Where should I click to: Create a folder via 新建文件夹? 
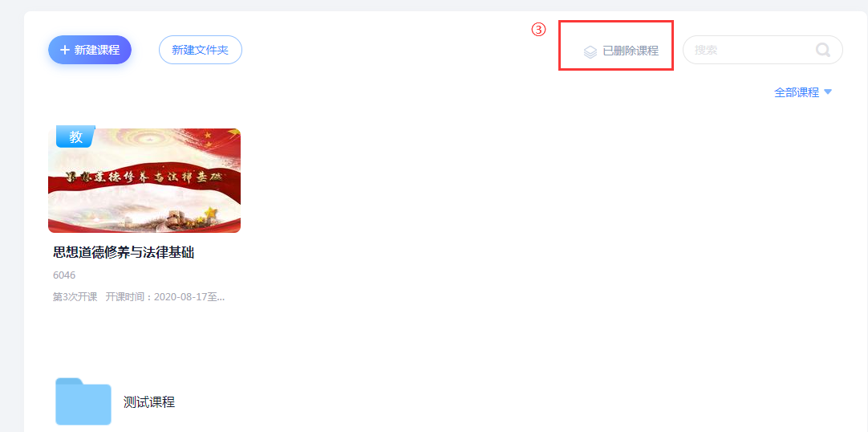tap(201, 50)
